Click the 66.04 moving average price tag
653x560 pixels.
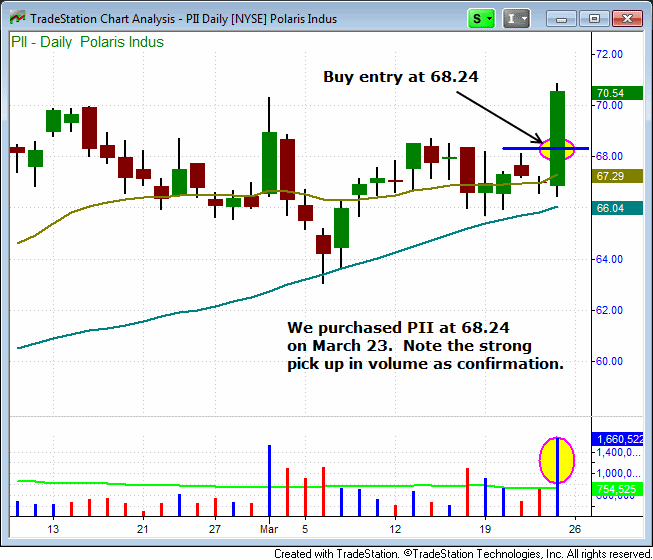[x=610, y=208]
